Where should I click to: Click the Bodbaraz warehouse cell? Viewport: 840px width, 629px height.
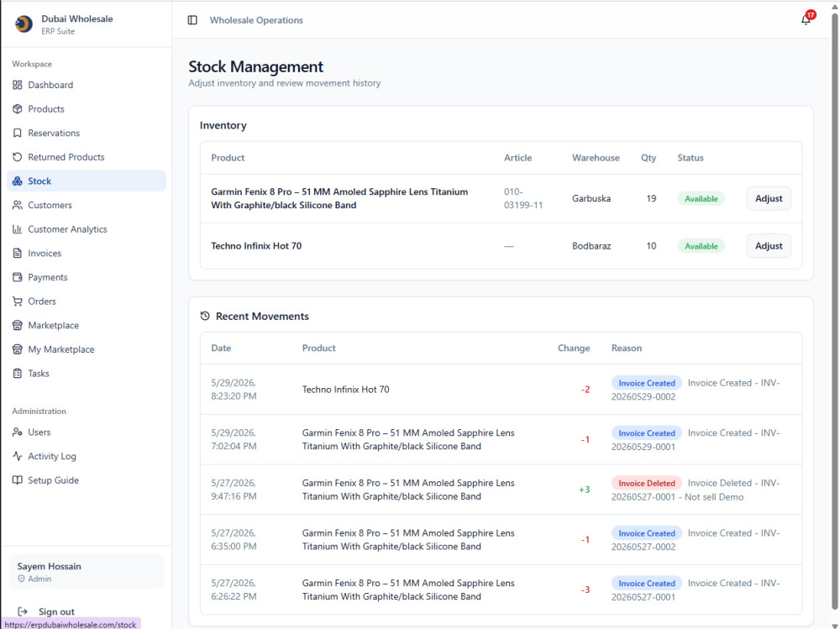591,246
